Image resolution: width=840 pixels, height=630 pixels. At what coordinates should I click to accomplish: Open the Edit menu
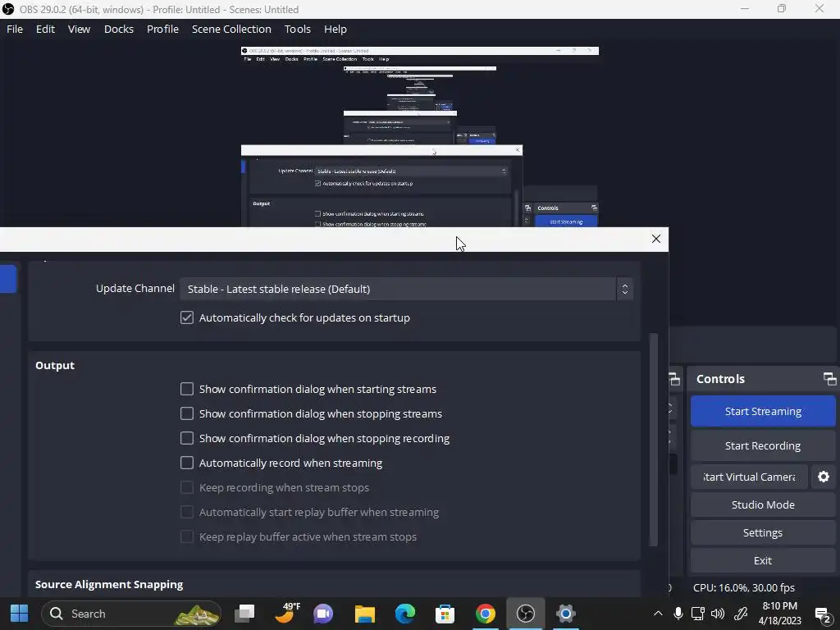pos(45,29)
